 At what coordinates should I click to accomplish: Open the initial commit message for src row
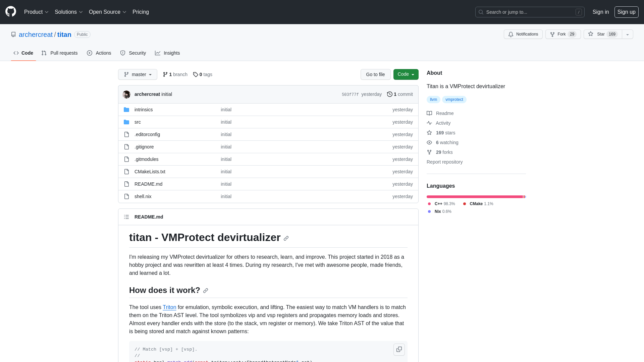[226, 122]
